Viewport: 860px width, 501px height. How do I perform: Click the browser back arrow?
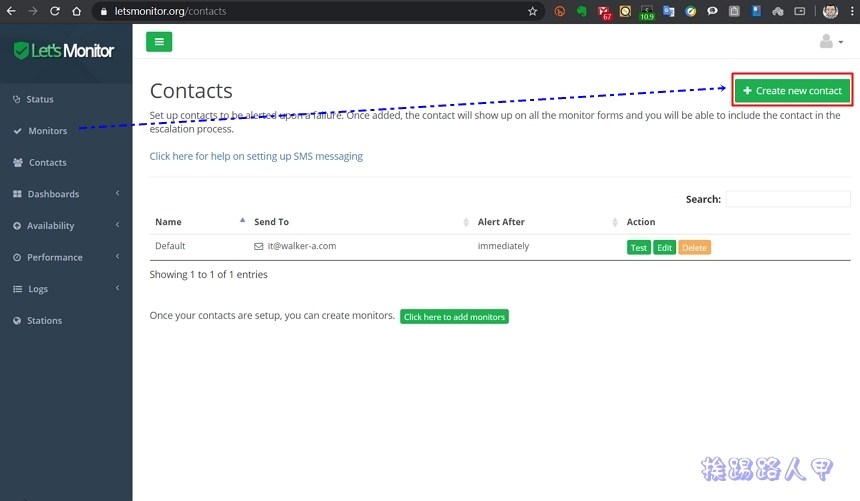11,11
